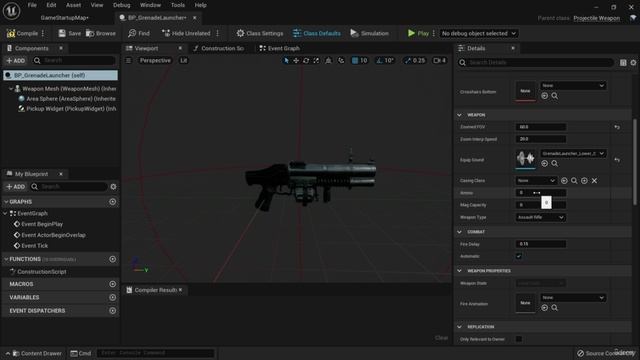Change Perspective view mode
This screenshot has height=360, width=640.
155,60
